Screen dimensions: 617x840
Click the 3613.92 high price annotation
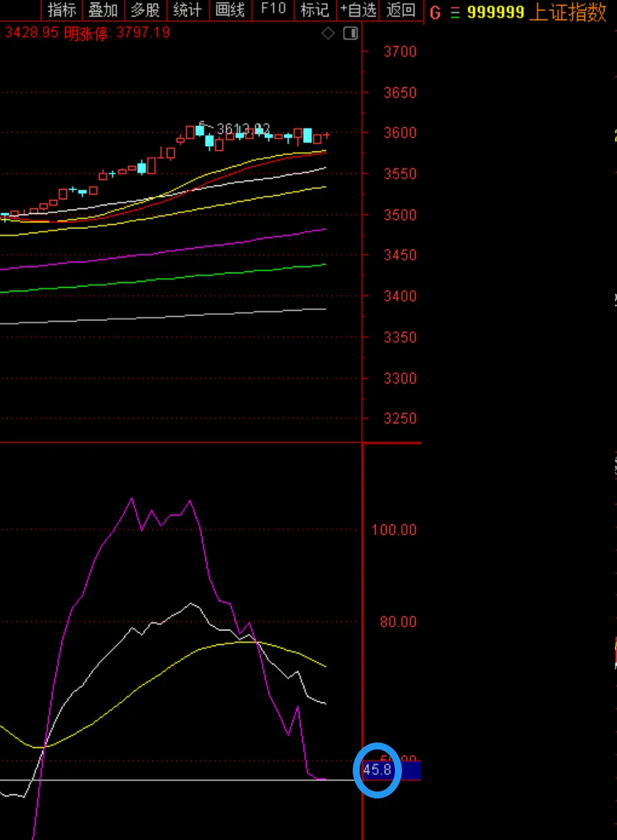pyautogui.click(x=243, y=129)
